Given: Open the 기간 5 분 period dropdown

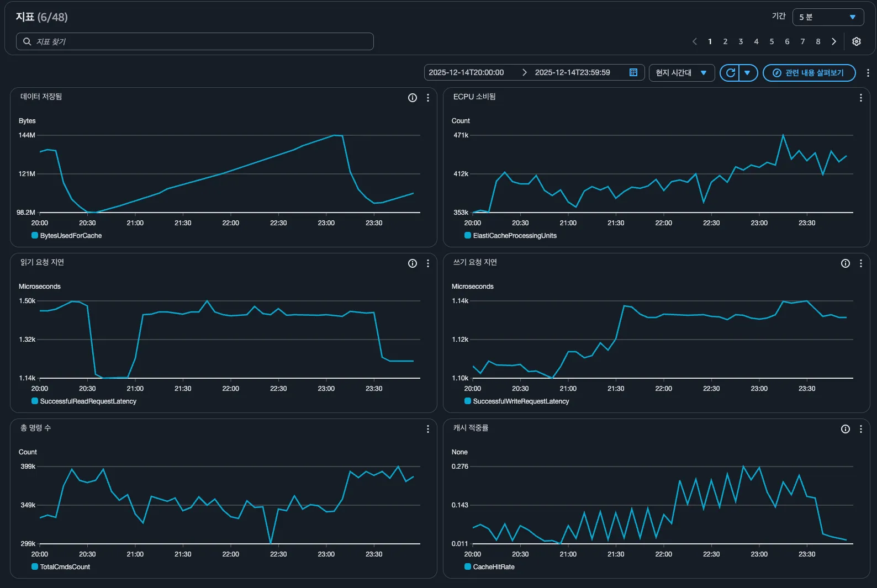Looking at the screenshot, I should (x=827, y=17).
